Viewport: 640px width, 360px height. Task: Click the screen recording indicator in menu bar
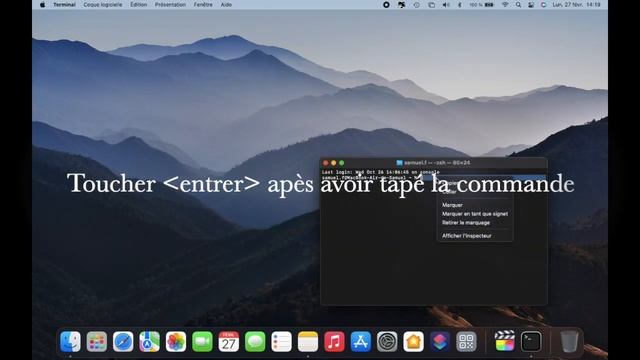tap(386, 5)
